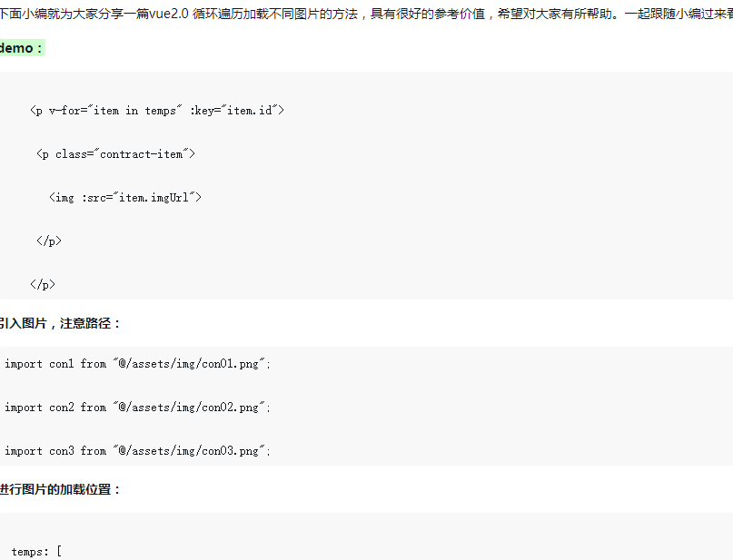Click the "import con1" keyword text
The height and width of the screenshot is (560, 733).
coord(39,364)
